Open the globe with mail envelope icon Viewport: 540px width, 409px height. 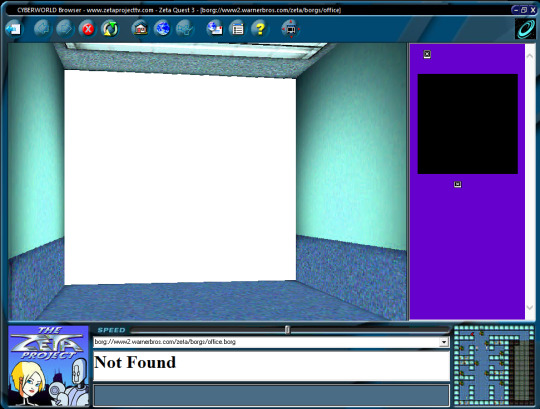pos(215,29)
